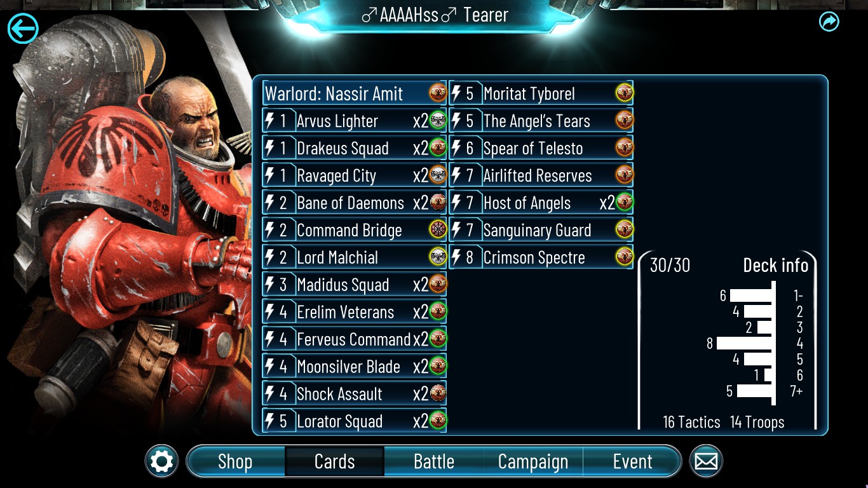Click the 4-cost bar in Deck info
The width and height of the screenshot is (868, 488).
pos(744,343)
